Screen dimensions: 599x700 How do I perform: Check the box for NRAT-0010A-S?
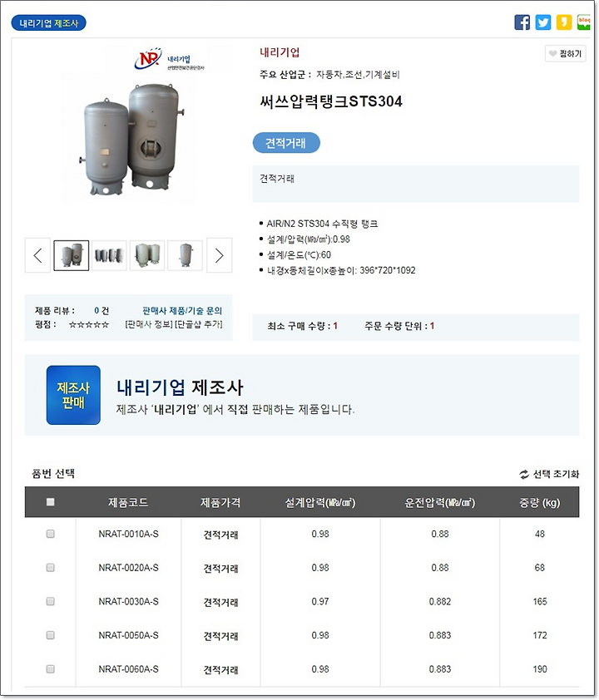click(x=51, y=534)
